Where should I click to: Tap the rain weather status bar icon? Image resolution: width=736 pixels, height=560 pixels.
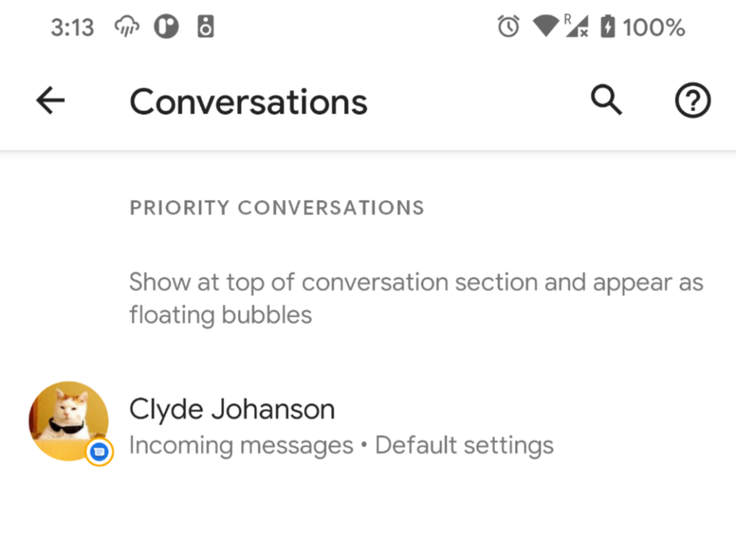pyautogui.click(x=127, y=27)
